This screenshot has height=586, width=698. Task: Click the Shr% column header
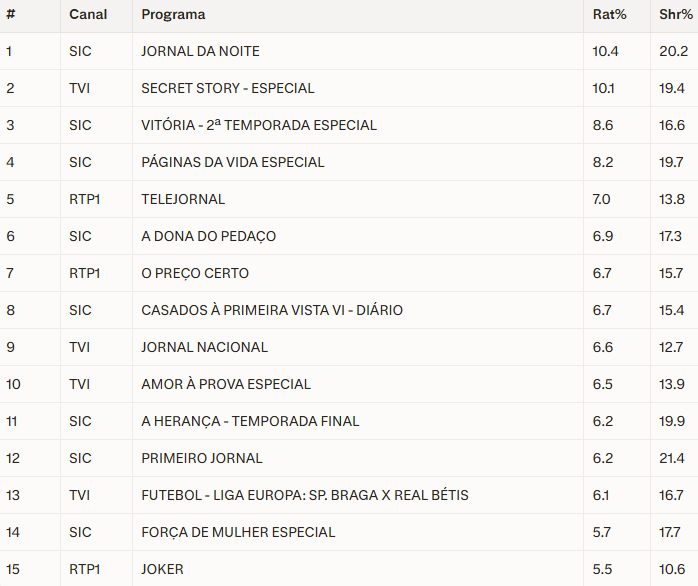tap(674, 14)
